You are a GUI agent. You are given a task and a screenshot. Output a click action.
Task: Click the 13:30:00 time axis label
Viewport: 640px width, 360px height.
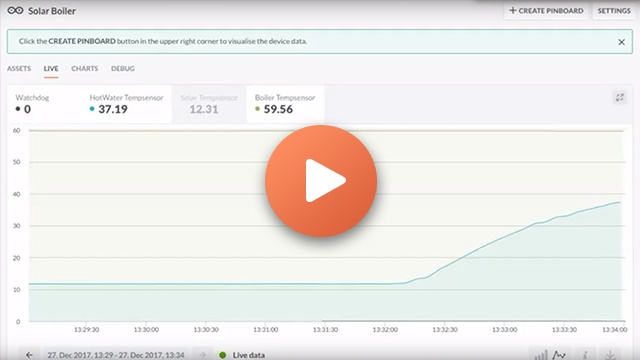[146, 329]
